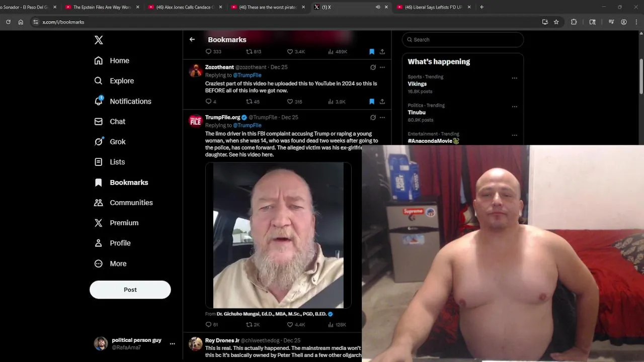This screenshot has width=644, height=362.
Task: Click the Post button
Action: pyautogui.click(x=130, y=290)
